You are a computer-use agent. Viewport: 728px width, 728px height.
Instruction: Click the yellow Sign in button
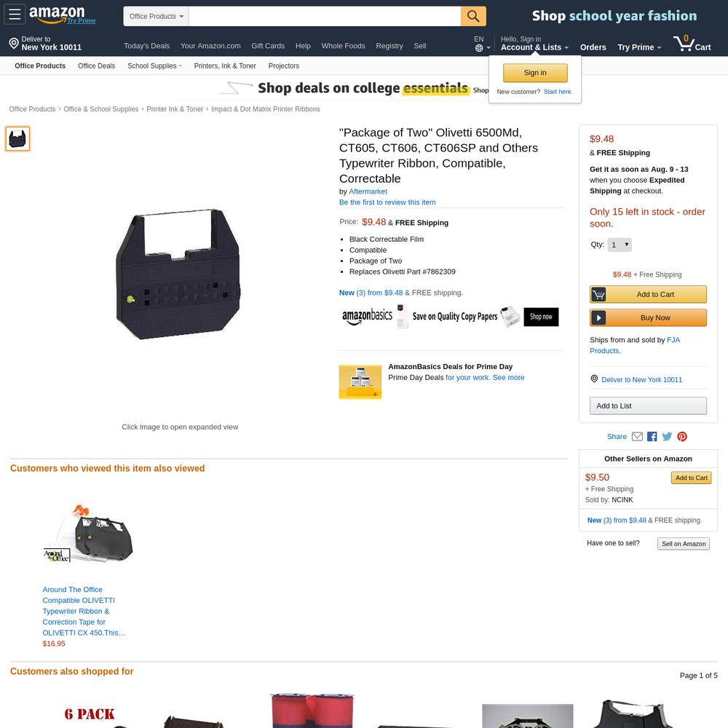[x=535, y=73]
